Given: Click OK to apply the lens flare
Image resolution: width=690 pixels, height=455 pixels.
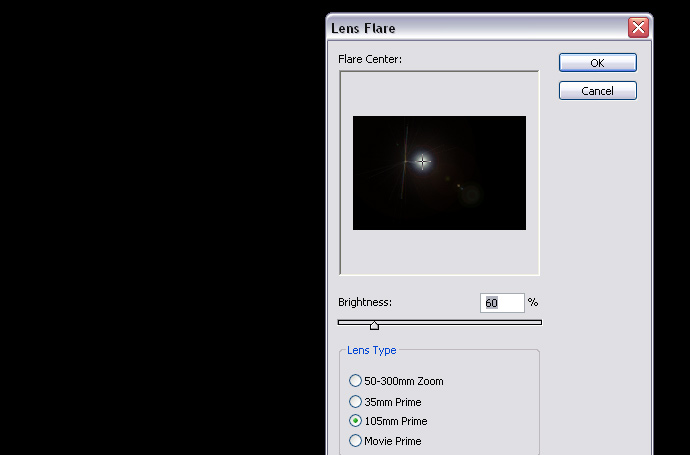Looking at the screenshot, I should 598,63.
